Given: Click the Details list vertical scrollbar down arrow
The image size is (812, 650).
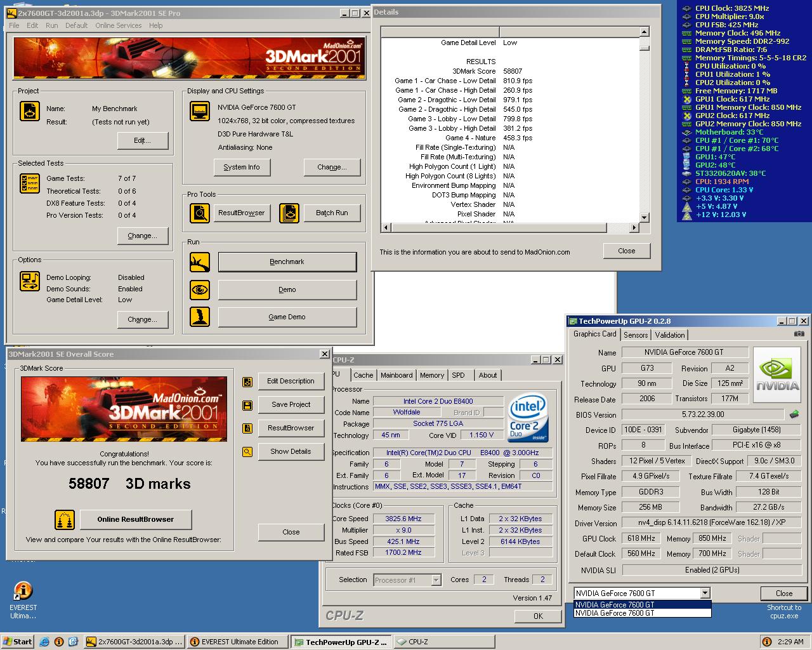Looking at the screenshot, I should pyautogui.click(x=644, y=218).
